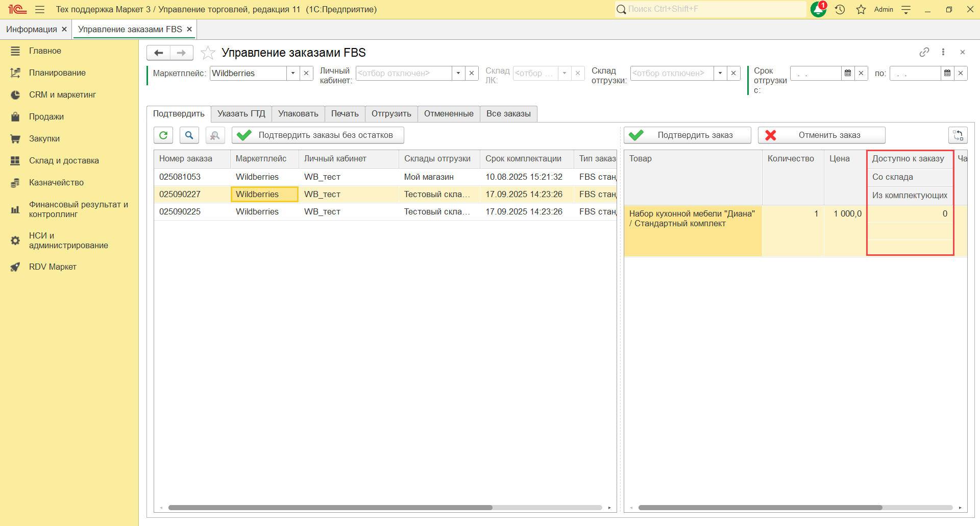Open Склад и доставка section in sidebar

point(64,160)
